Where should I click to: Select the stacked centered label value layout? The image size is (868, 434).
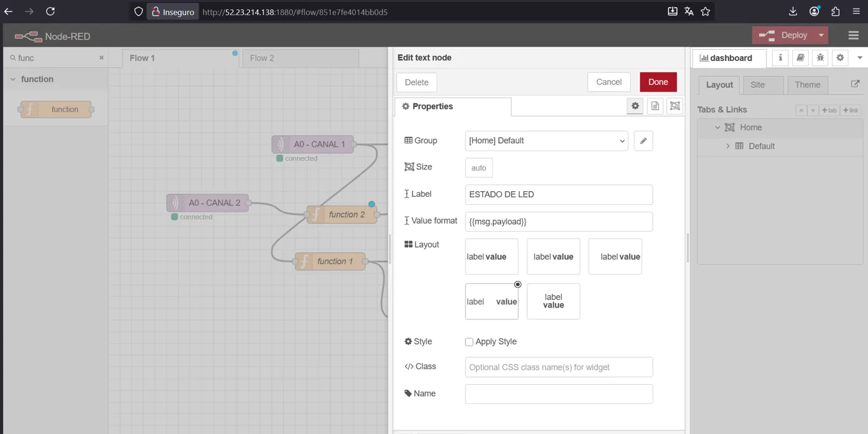tap(553, 301)
